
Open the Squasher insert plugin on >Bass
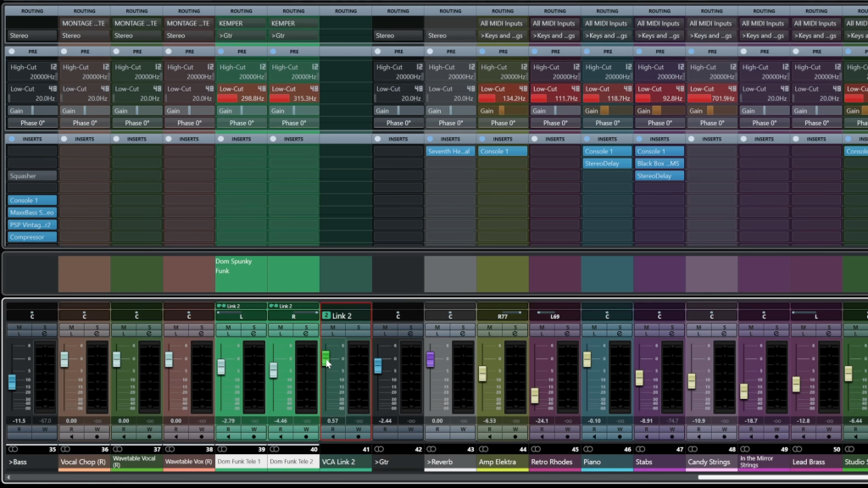tap(32, 176)
